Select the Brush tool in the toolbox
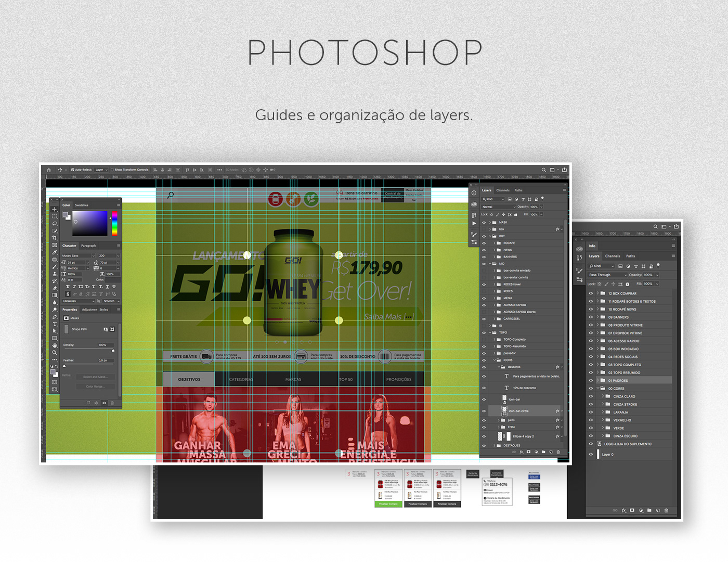The image size is (728, 567). [x=55, y=266]
